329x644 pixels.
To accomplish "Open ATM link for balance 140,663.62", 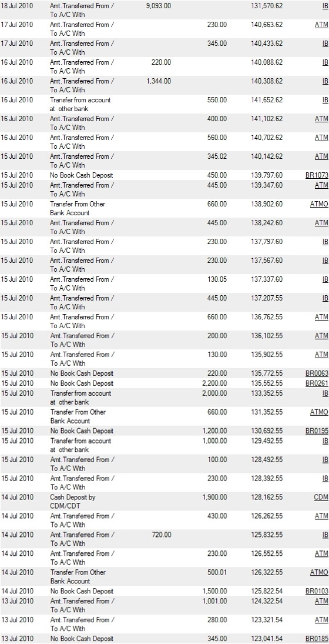I will [321, 25].
